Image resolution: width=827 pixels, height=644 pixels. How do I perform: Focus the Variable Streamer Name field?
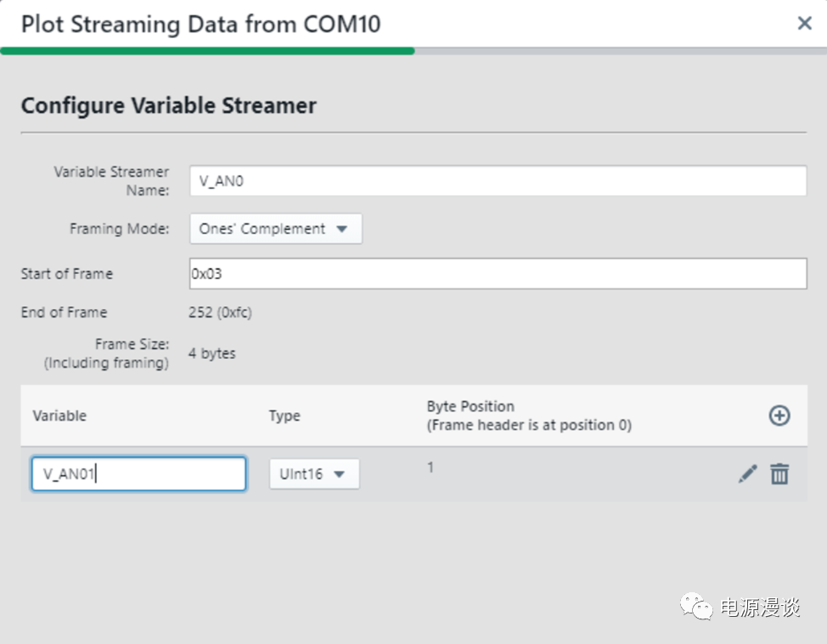pos(497,181)
